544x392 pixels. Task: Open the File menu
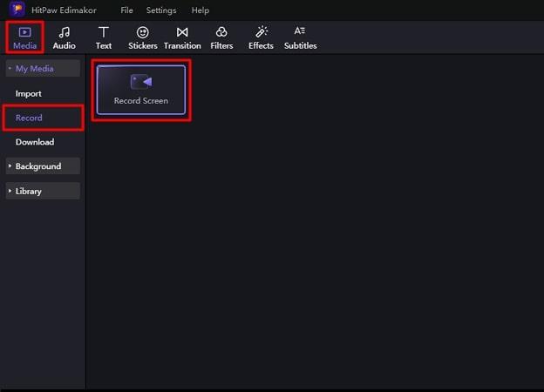[x=126, y=10]
